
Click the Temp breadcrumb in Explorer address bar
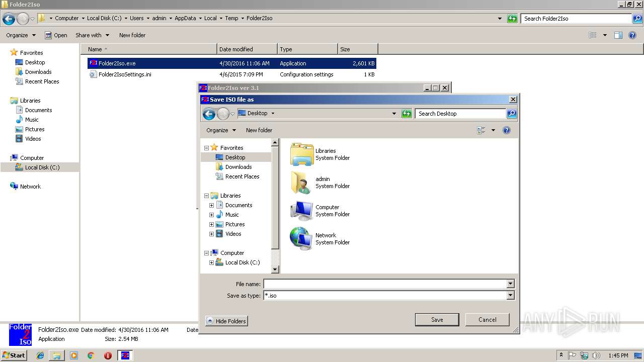tap(231, 18)
